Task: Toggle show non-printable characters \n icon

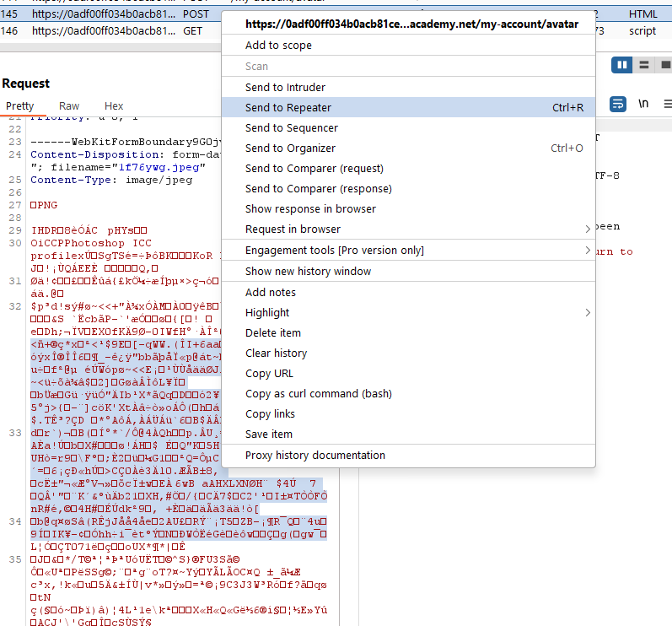Action: pyautogui.click(x=642, y=104)
